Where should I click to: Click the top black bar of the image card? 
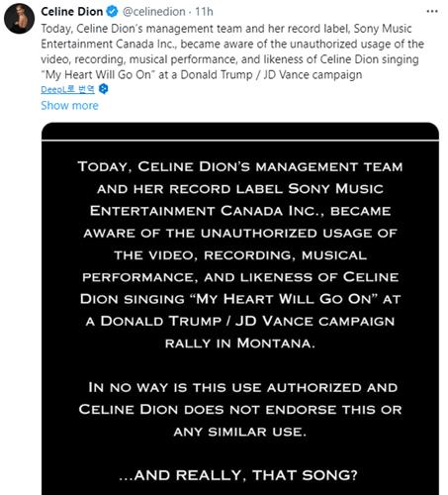(x=240, y=131)
